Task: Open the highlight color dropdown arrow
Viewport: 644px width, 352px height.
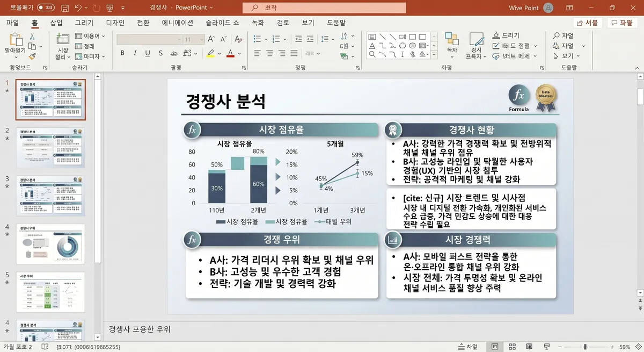Action: (219, 53)
